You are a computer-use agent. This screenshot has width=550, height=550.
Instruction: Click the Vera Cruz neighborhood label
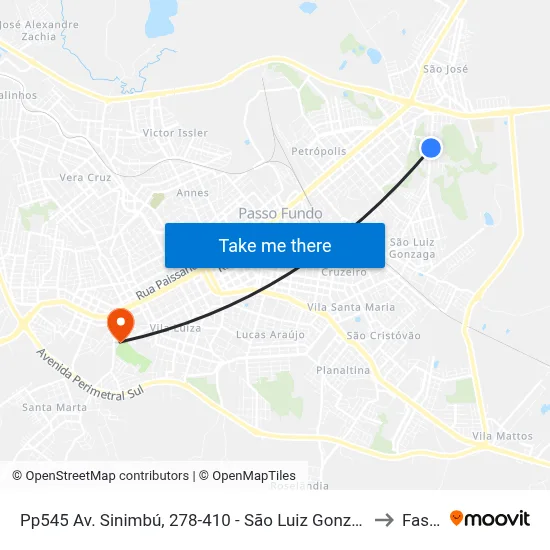(85, 177)
